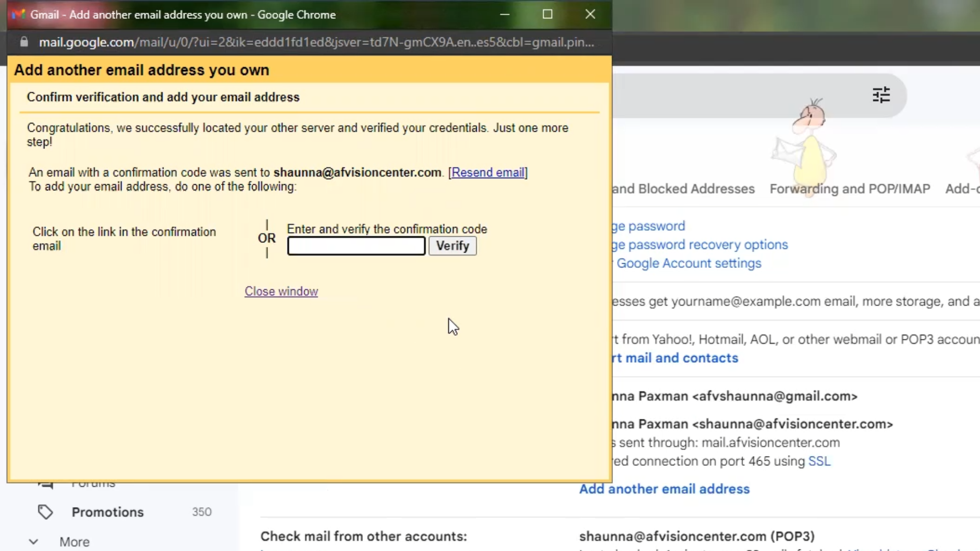Click the popup URL address bar
This screenshot has width=980, height=551.
pos(316,42)
